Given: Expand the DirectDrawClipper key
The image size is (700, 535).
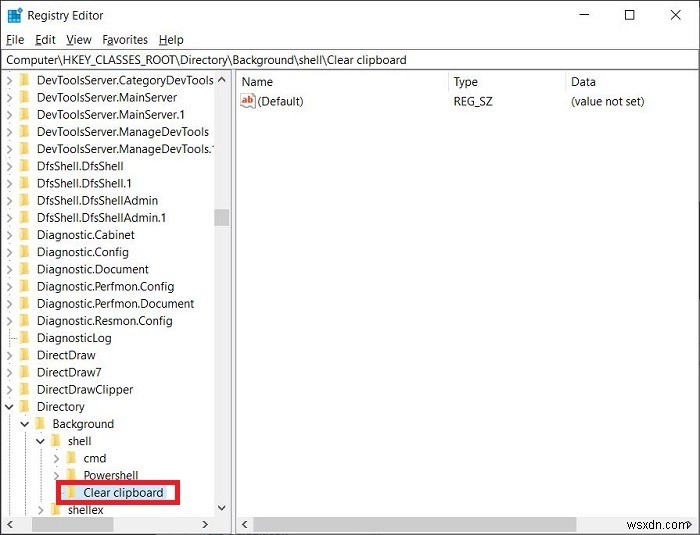Looking at the screenshot, I should 9,390.
